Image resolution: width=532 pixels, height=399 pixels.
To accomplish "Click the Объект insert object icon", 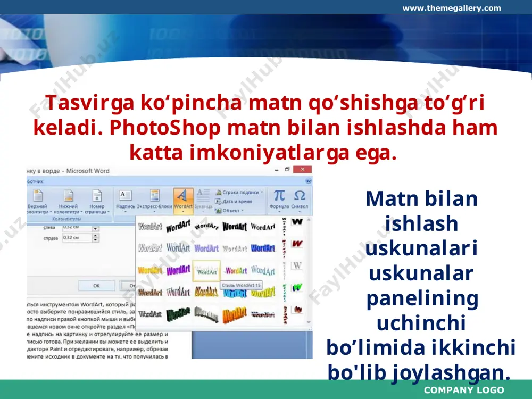I will coord(218,210).
